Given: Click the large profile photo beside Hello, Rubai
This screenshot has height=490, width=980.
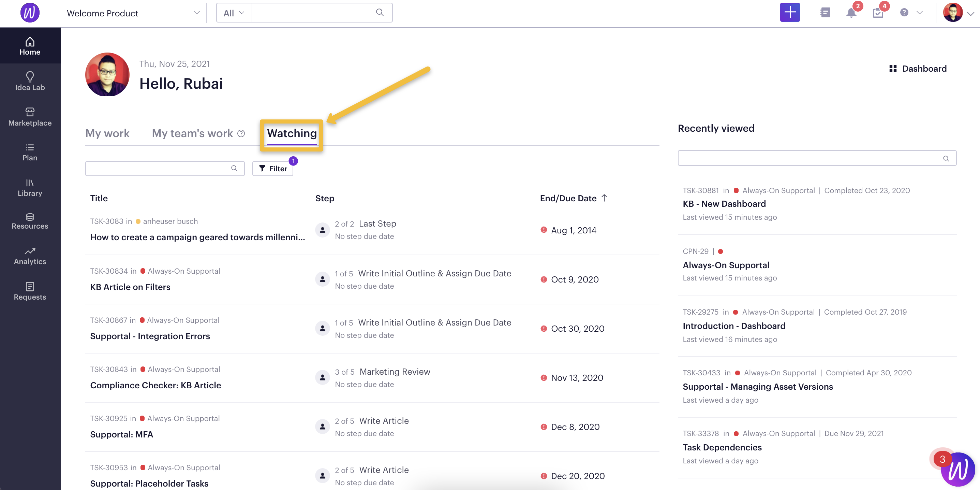Looking at the screenshot, I should tap(107, 74).
